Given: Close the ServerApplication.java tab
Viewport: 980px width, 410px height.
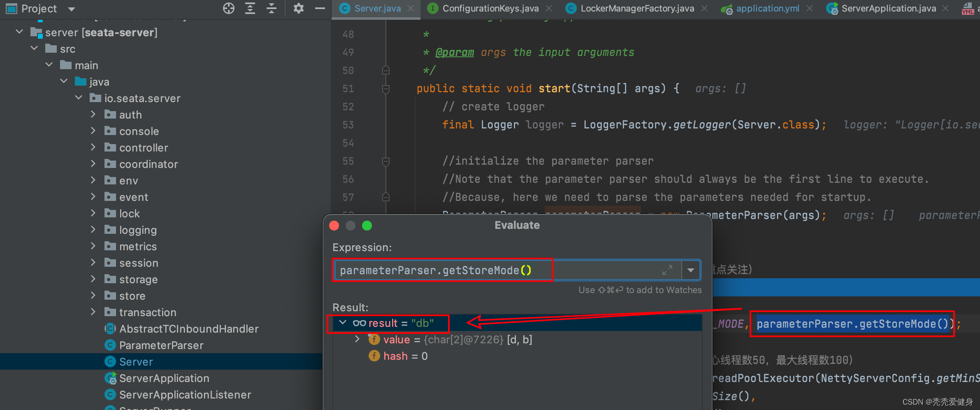Looking at the screenshot, I should tap(945, 9).
